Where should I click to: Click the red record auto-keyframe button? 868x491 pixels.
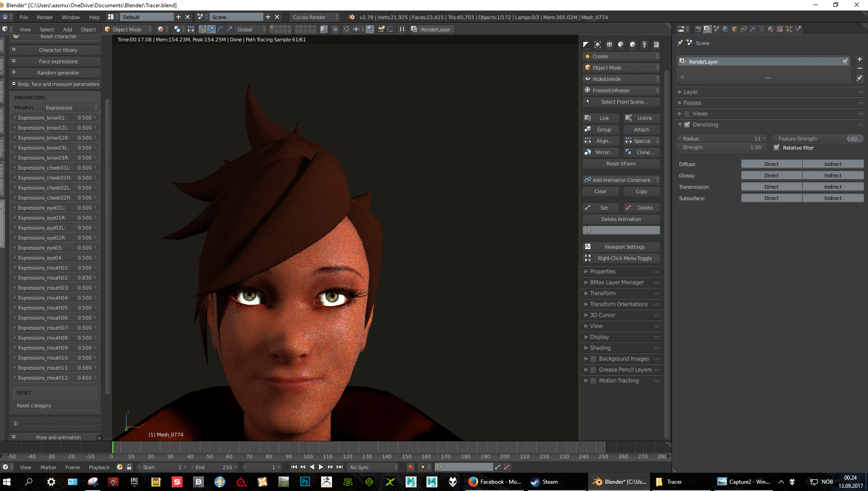pyautogui.click(x=411, y=467)
